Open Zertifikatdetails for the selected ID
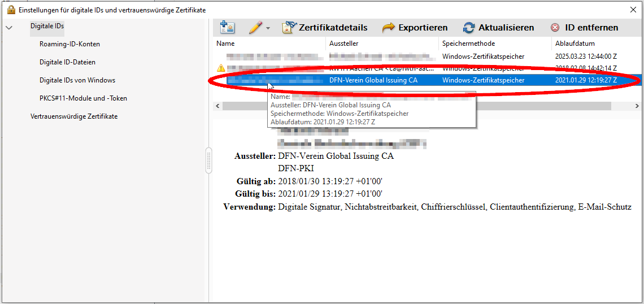 click(x=325, y=27)
